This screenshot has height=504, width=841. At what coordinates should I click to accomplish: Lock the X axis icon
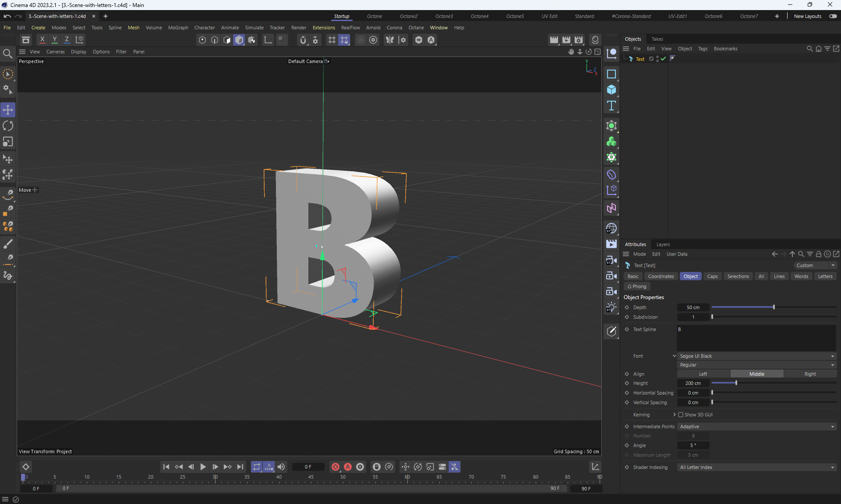(42, 40)
